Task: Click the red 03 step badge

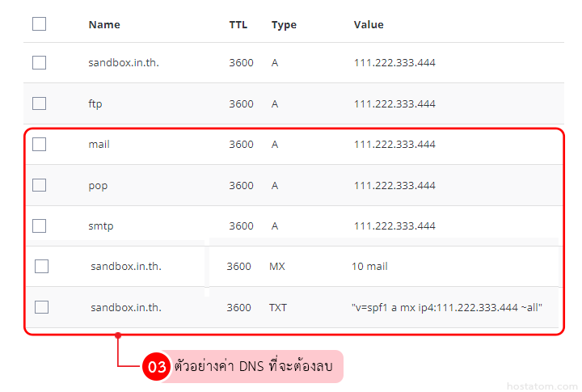Action: click(x=156, y=367)
